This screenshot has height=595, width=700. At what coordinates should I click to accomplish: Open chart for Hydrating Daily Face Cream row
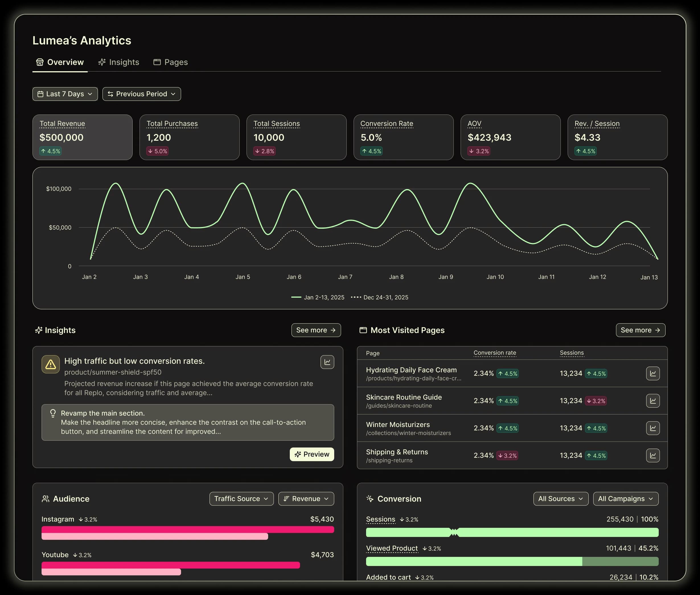(653, 374)
